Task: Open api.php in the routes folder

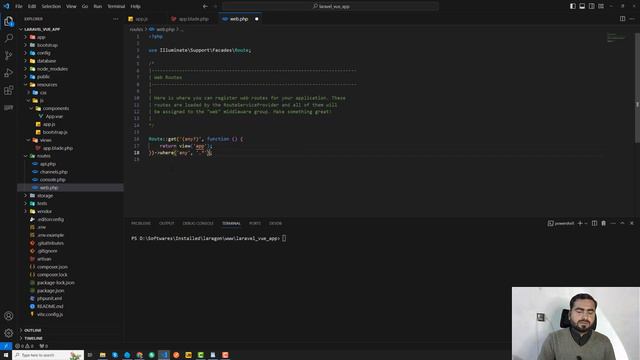Action: point(48,164)
